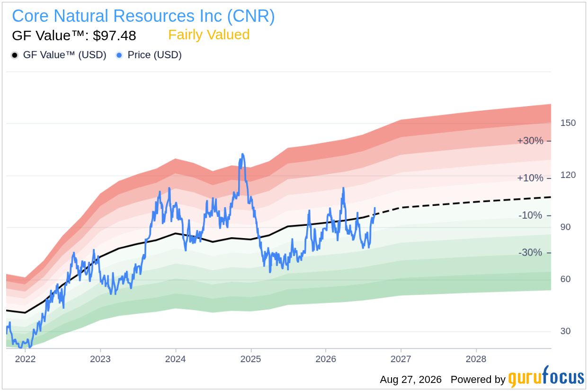The height and width of the screenshot is (391, 588).
Task: Click the -30% band label
Action: (531, 253)
